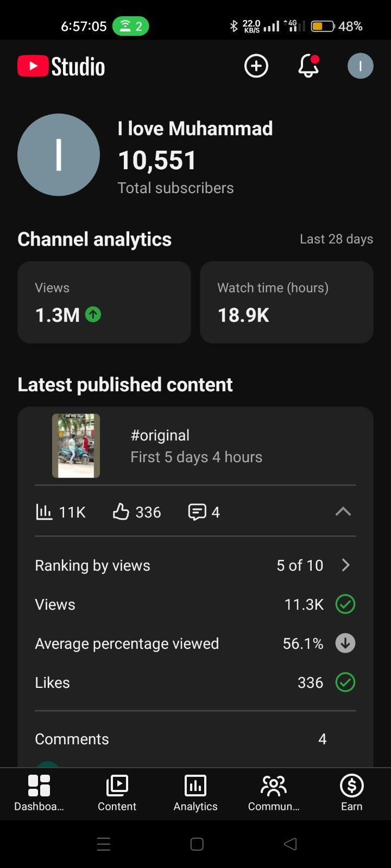Open the Community tab

coord(274,793)
